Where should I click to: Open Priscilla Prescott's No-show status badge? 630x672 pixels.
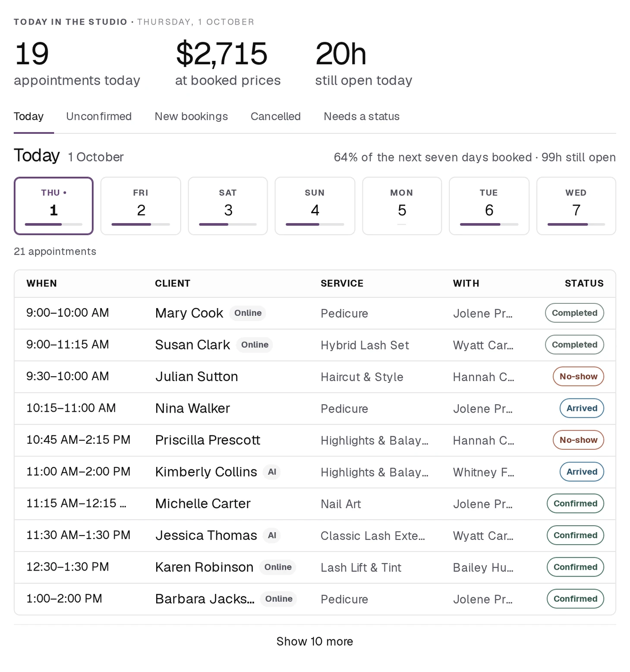click(578, 440)
